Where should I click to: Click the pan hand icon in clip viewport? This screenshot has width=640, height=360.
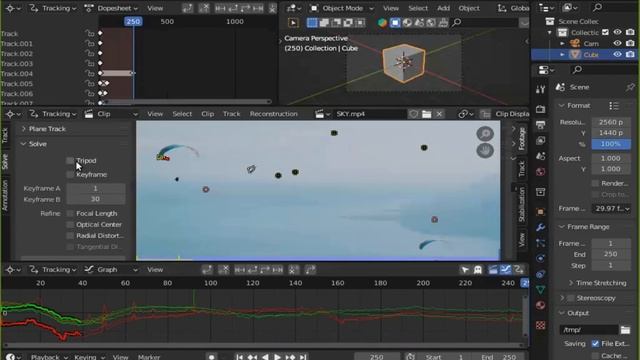click(485, 151)
